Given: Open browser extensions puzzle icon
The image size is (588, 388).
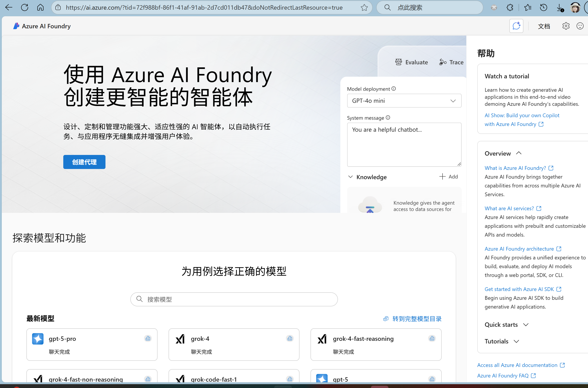Looking at the screenshot, I should point(510,7).
